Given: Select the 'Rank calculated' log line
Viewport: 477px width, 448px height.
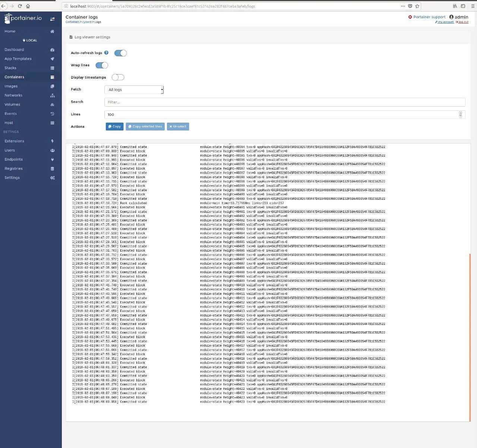Looking at the screenshot, I should [x=178, y=203].
